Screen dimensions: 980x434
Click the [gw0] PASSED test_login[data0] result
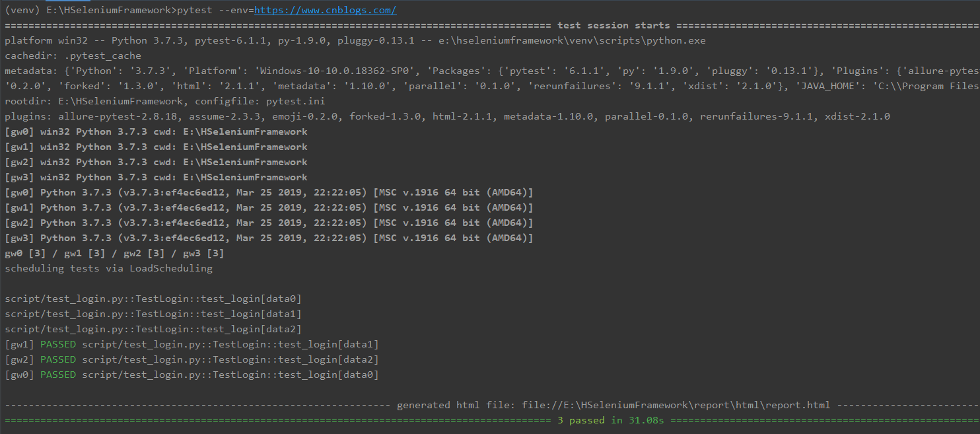pos(192,375)
